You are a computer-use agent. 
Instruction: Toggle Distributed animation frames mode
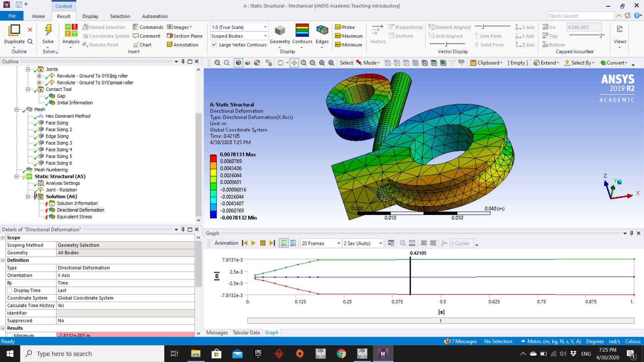pyautogui.click(x=283, y=243)
